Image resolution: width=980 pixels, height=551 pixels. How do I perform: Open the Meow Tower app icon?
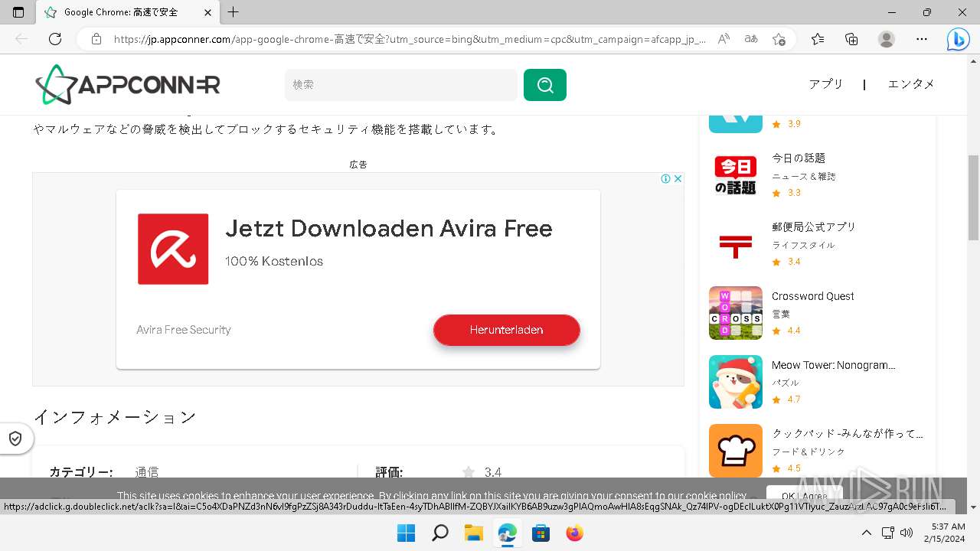click(736, 382)
